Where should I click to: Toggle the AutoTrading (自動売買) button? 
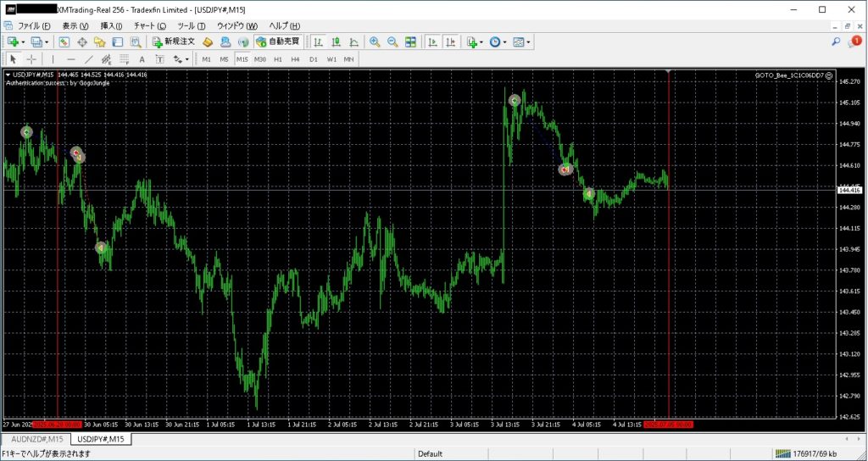[x=278, y=42]
